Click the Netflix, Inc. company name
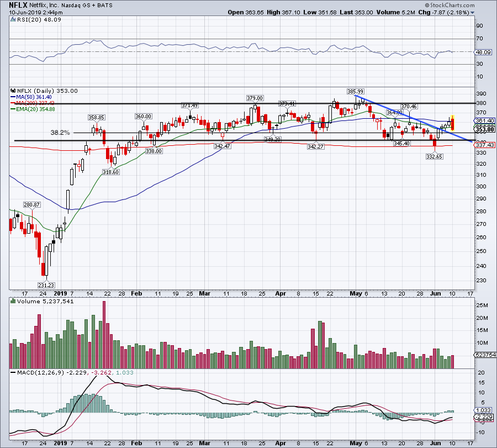Screen dimensions: 497x448 (44, 6)
